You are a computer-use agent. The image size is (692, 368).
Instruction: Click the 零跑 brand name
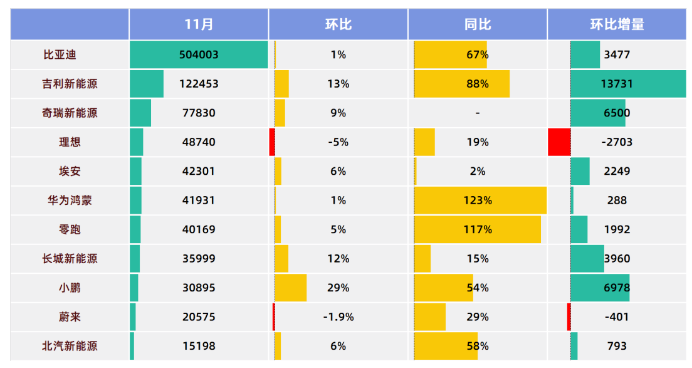click(x=70, y=229)
